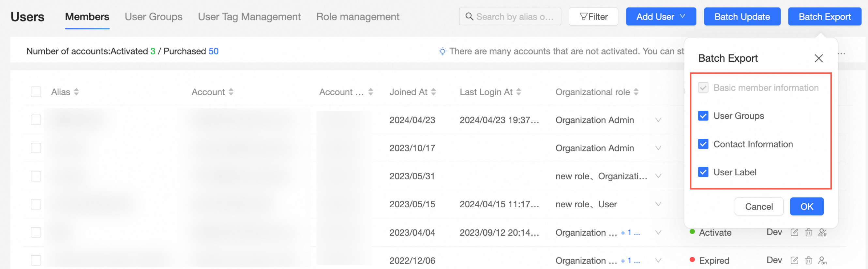Open the Role management tab
Image resolution: width=868 pixels, height=269 pixels.
click(357, 17)
